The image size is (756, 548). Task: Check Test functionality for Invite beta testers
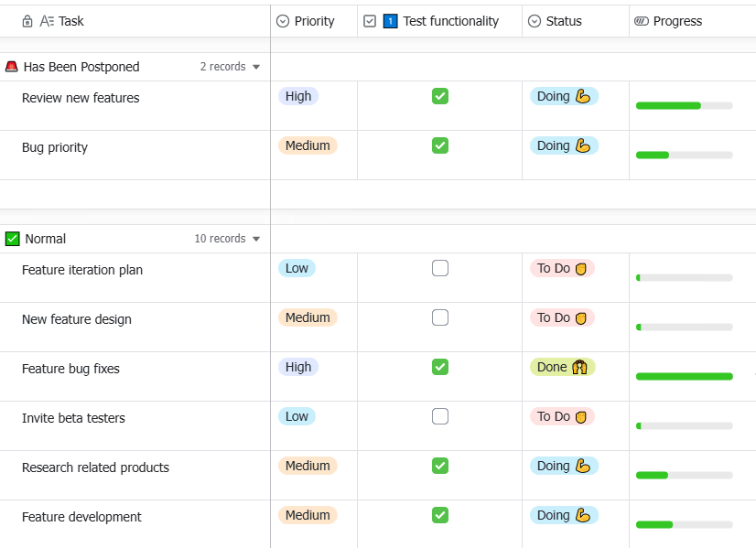[440, 416]
